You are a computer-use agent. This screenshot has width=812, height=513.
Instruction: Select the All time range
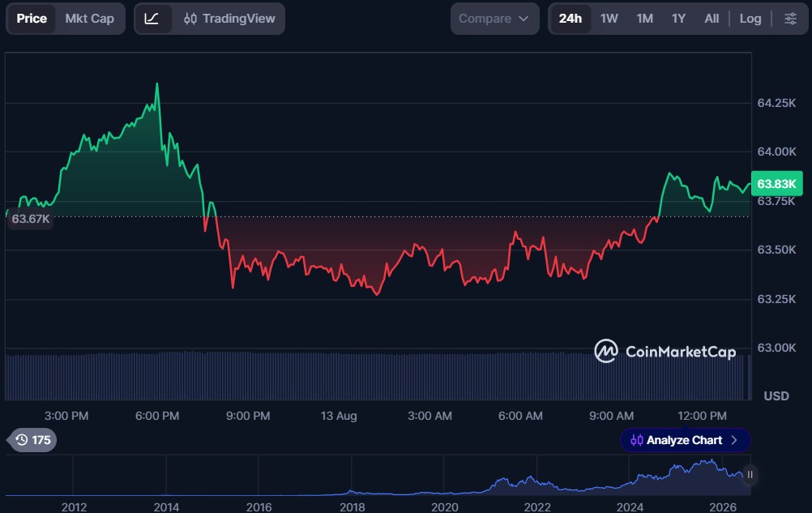pyautogui.click(x=712, y=19)
